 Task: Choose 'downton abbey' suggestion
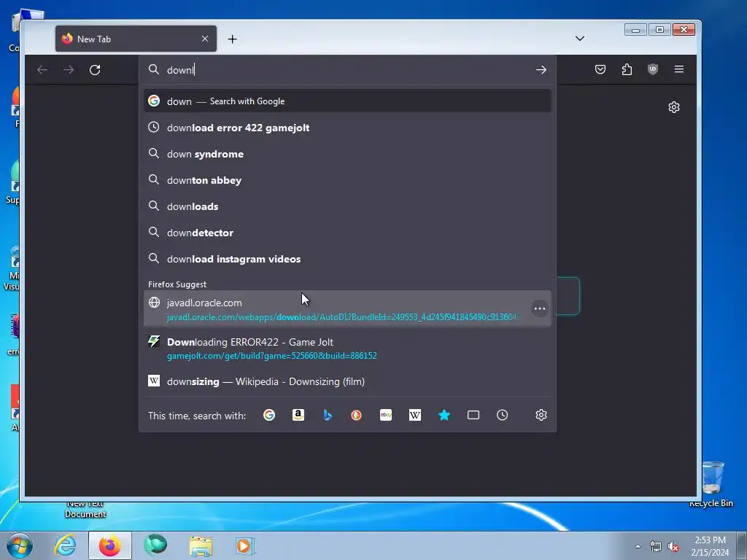(x=347, y=180)
